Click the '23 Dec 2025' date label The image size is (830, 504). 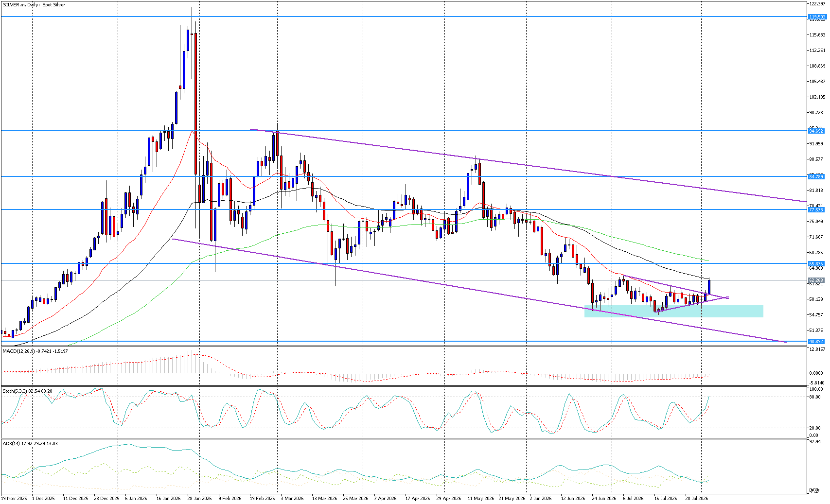106,498
